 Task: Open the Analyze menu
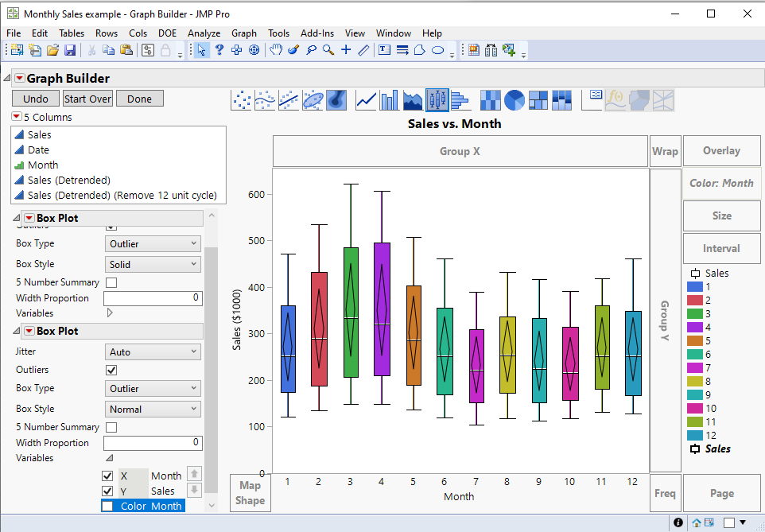coord(204,33)
